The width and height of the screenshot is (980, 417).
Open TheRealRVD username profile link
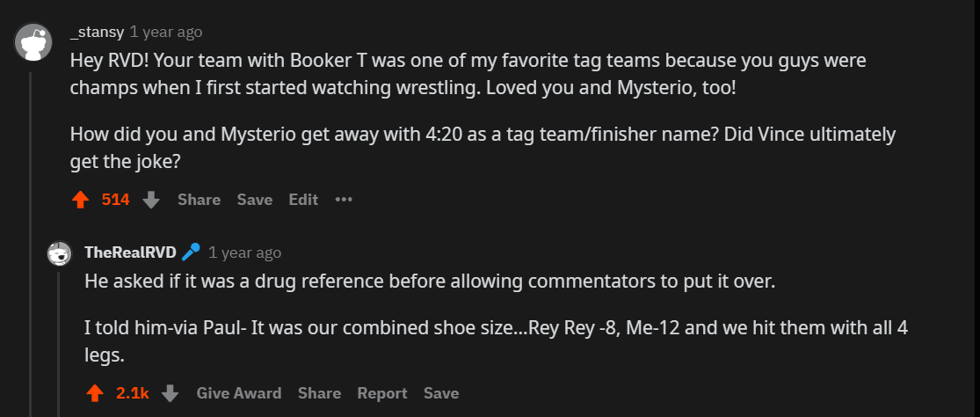tap(130, 252)
